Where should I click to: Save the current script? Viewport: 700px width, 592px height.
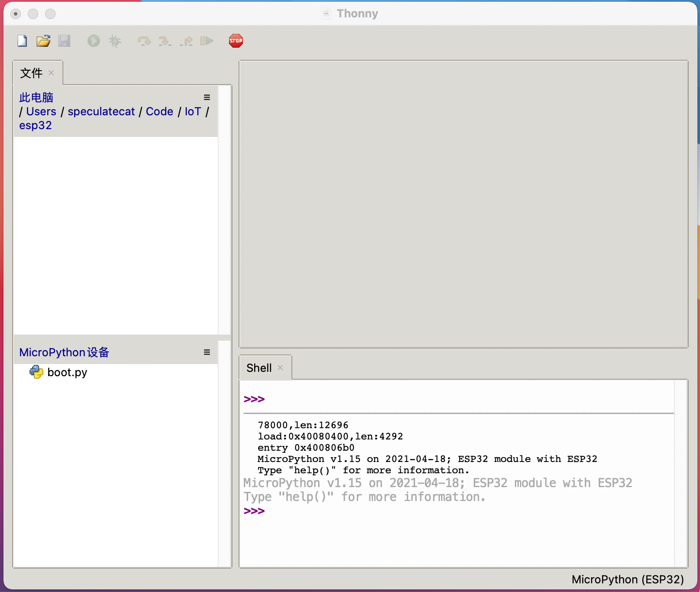[64, 40]
